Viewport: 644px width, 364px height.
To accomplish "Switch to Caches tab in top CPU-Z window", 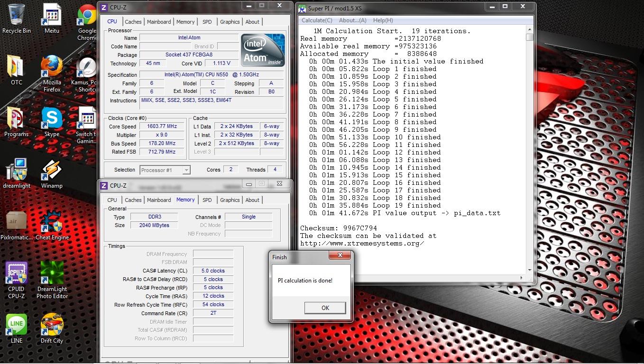I will (x=133, y=22).
